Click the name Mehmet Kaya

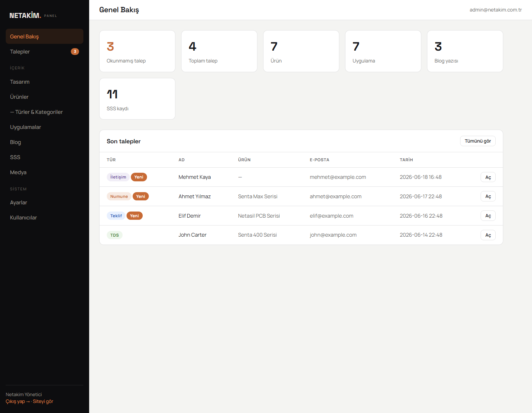pos(195,177)
